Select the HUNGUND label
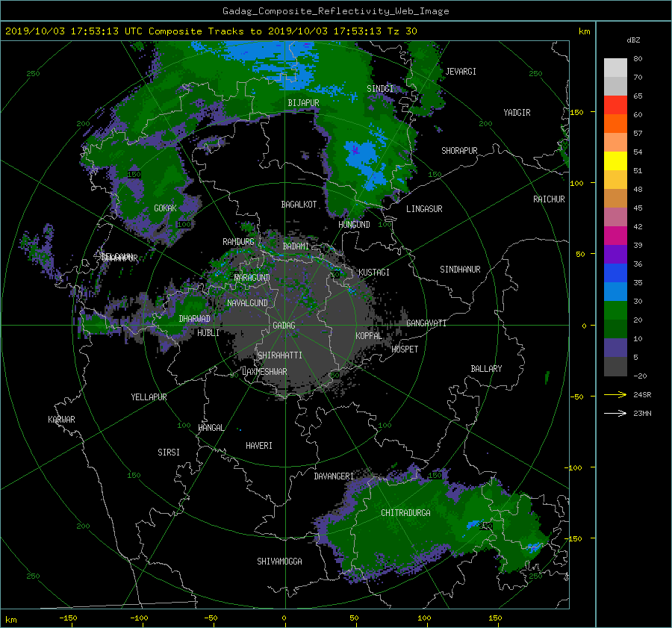672x628 pixels. 354,225
